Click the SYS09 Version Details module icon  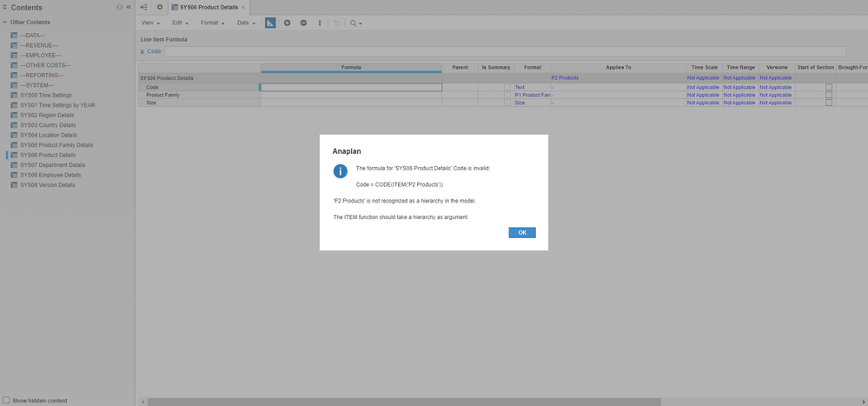coord(14,185)
